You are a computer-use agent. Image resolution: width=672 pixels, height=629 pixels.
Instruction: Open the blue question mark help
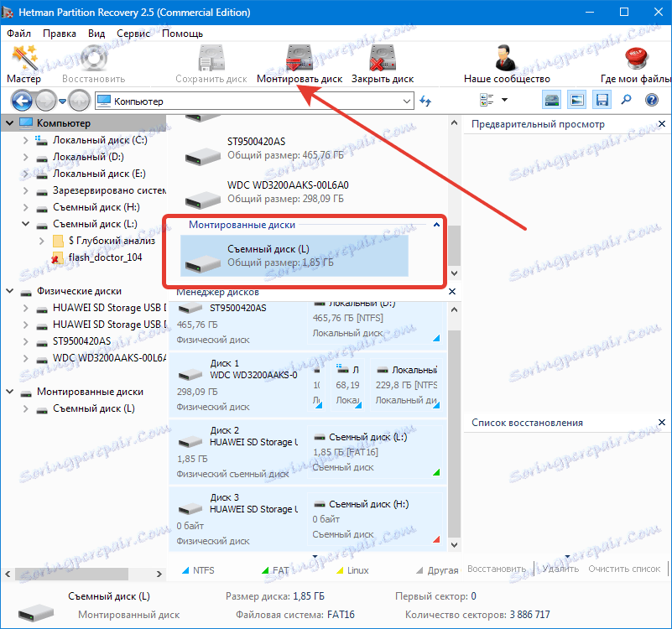pos(651,101)
